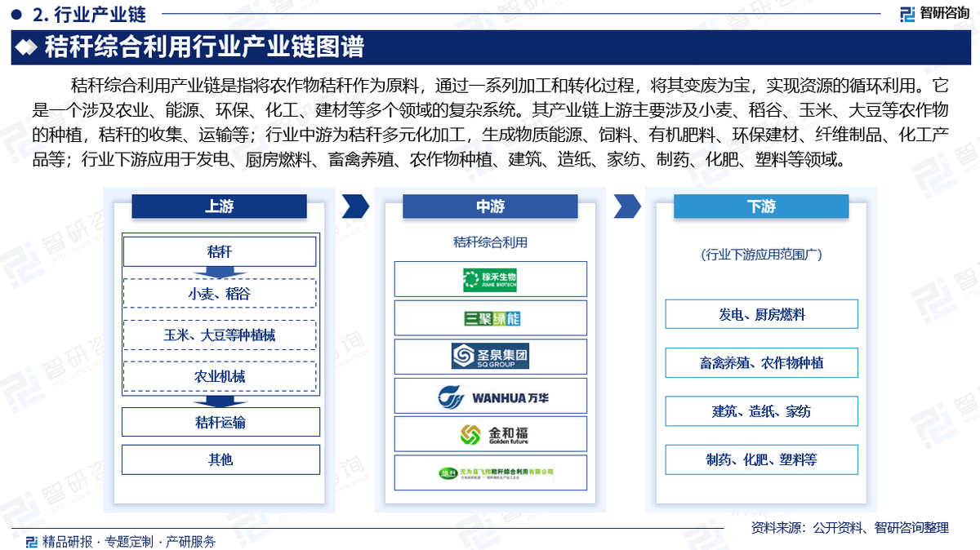Click the arrow between 中游 and 下游
Screen dimensions: 980x550
[626, 206]
